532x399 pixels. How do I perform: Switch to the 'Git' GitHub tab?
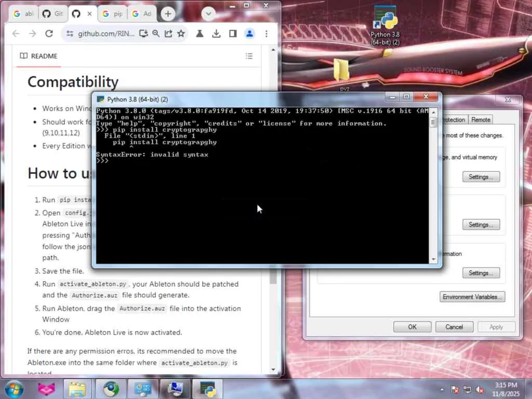click(52, 14)
